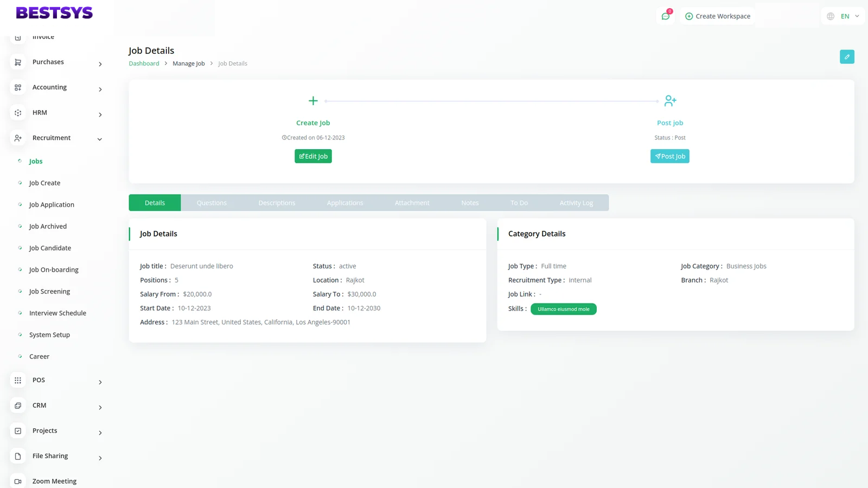Click the Purchases cart icon in sidebar
The height and width of the screenshot is (488, 868).
[x=18, y=62]
